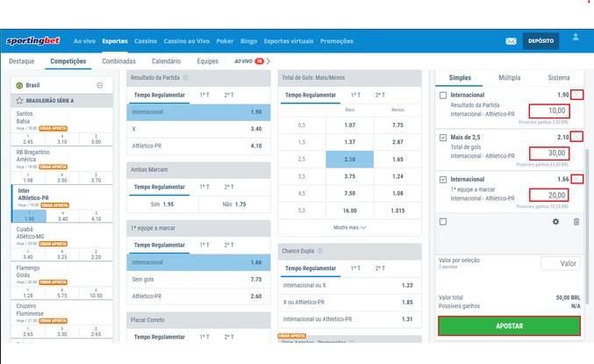Remove Internacional 1.66 selection from slip
Image resolution: width=594 pixels, height=364 pixels.
point(577,179)
